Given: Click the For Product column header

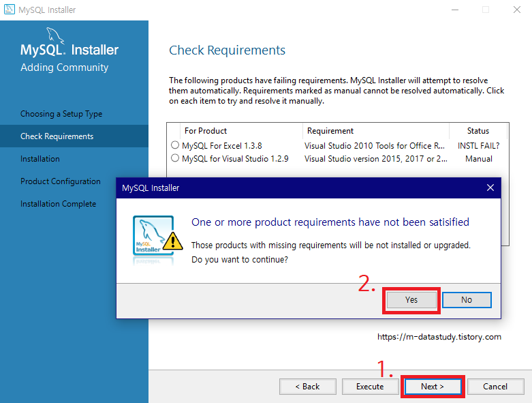Looking at the screenshot, I should tap(241, 131).
